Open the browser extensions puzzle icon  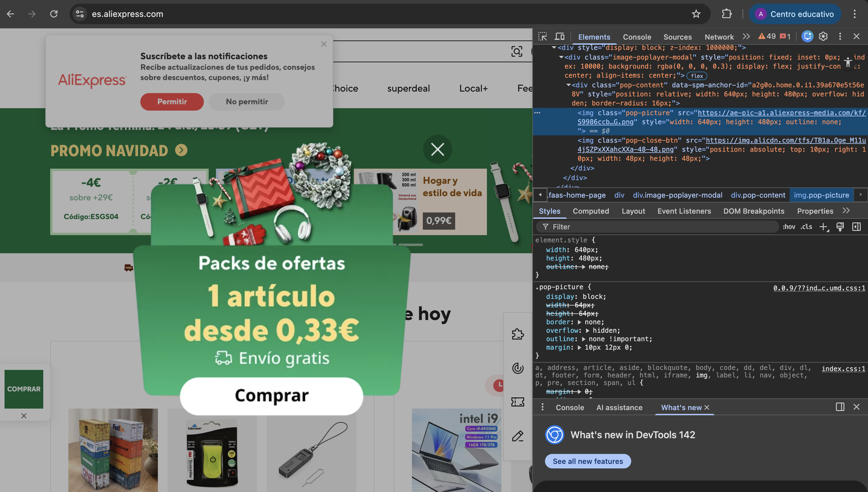[726, 14]
